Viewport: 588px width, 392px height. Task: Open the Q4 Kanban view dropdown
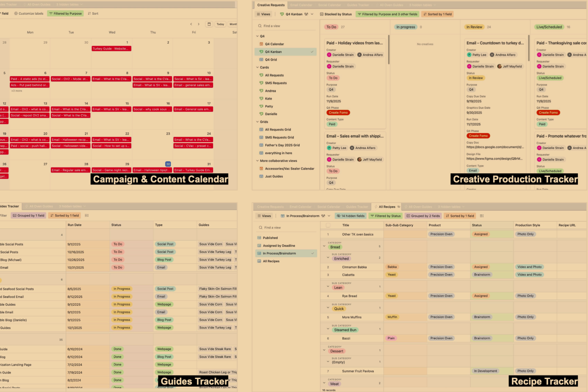pos(312,14)
